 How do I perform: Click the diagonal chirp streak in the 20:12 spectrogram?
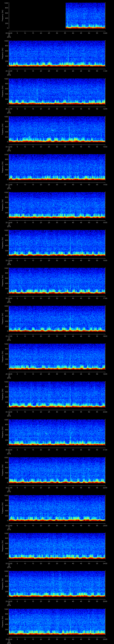point(53,130)
